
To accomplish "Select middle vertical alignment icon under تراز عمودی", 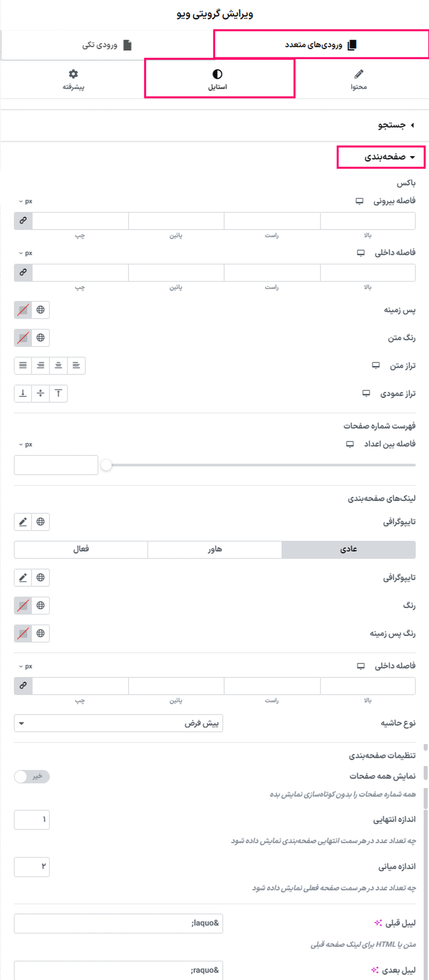I will (40, 393).
